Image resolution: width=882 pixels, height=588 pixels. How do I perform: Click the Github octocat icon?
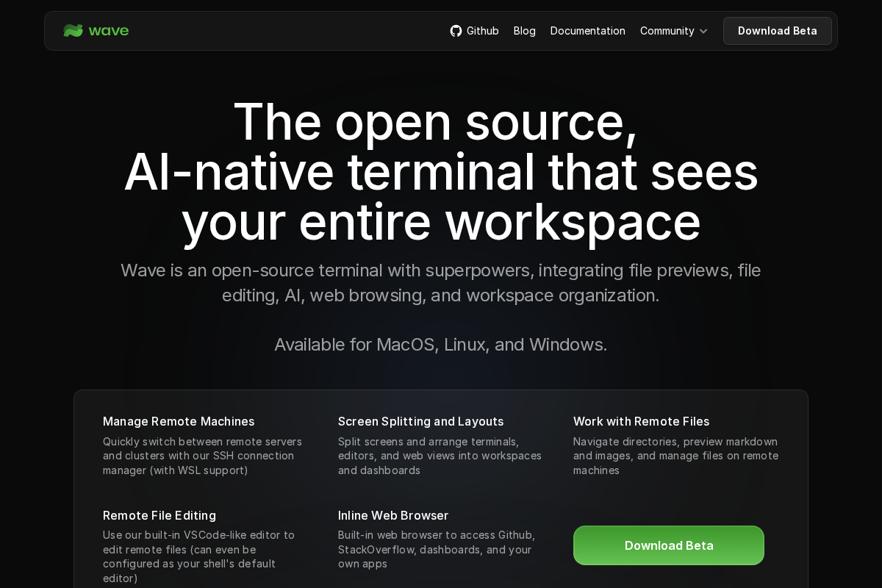[x=456, y=31]
